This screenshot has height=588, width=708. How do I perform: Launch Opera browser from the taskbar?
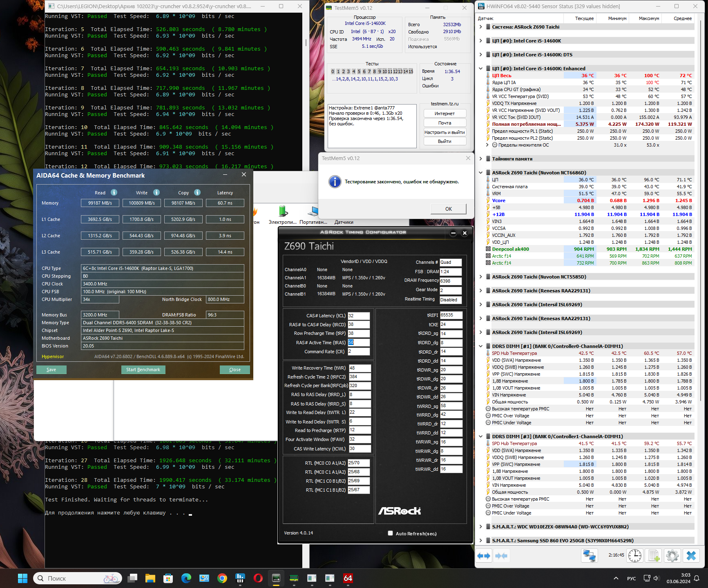[x=258, y=578]
